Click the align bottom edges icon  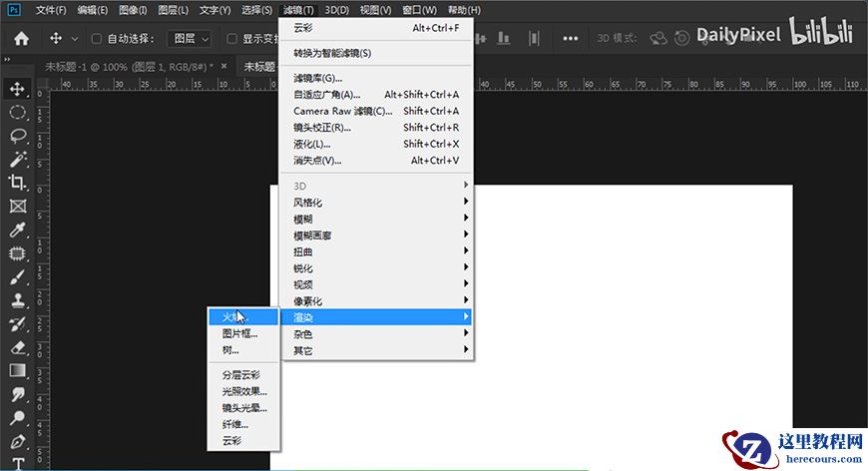[x=503, y=38]
